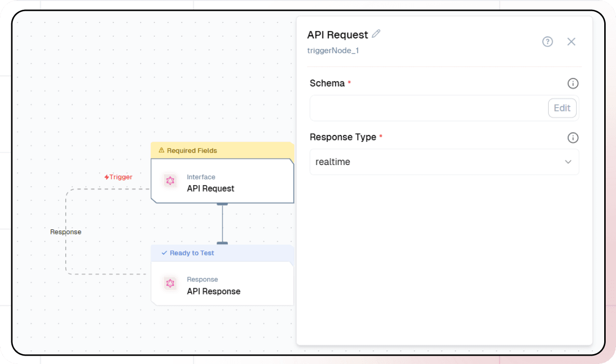Click the pink Interface icon on API Request node
Image resolution: width=616 pixels, height=364 pixels.
coord(170,181)
